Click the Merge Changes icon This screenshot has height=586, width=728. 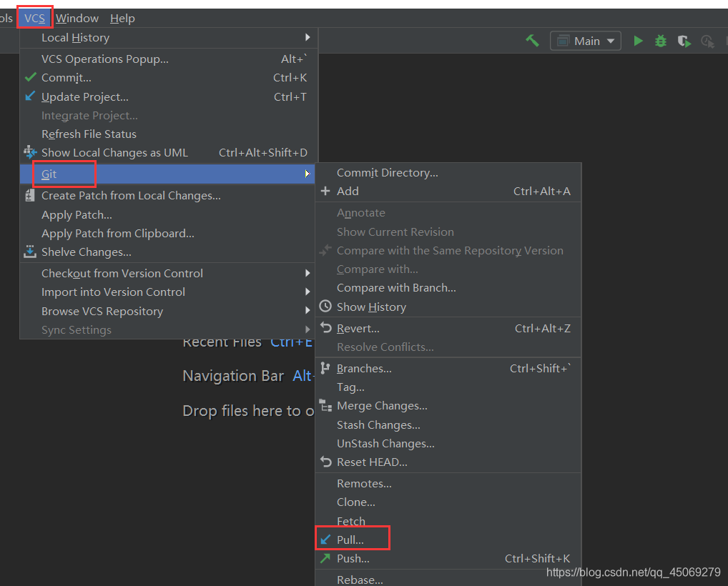click(x=325, y=405)
